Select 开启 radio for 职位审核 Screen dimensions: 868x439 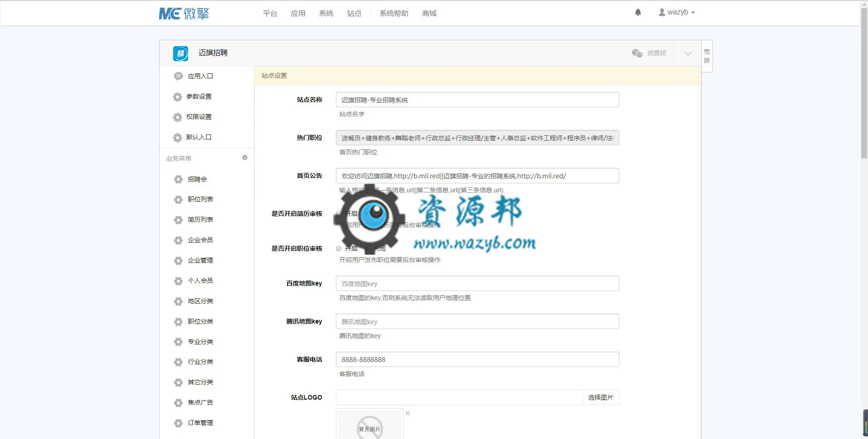coord(339,248)
